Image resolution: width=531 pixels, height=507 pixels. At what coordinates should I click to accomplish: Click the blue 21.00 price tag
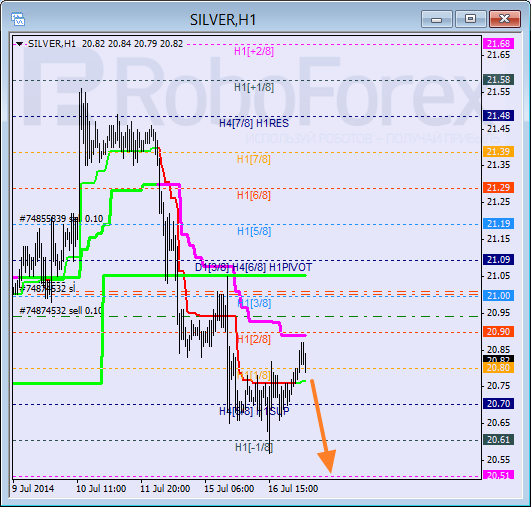pos(498,295)
